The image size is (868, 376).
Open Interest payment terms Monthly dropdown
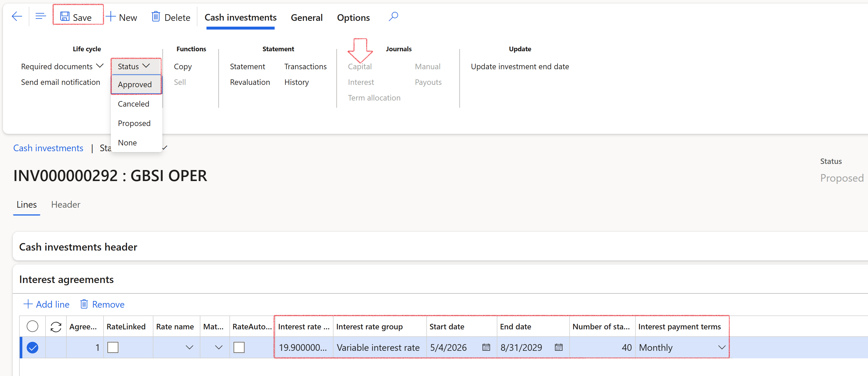click(722, 347)
